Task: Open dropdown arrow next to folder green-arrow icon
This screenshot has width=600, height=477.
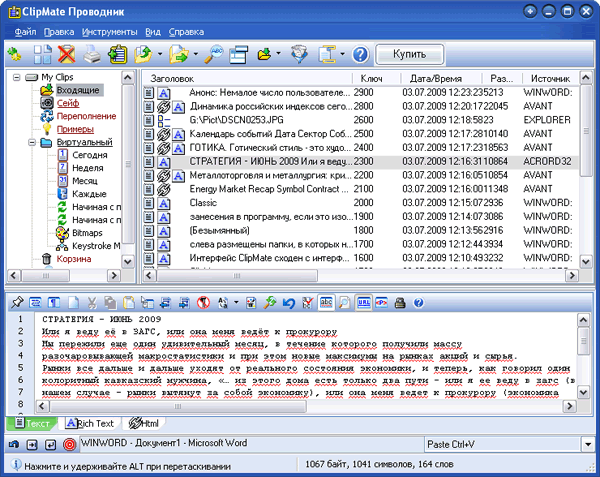Action: [x=160, y=54]
